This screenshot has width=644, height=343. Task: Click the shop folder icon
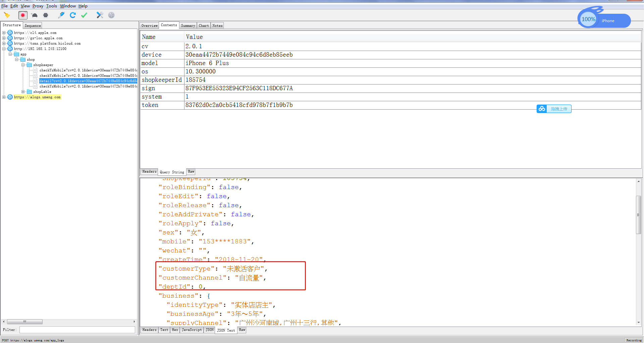(x=23, y=59)
